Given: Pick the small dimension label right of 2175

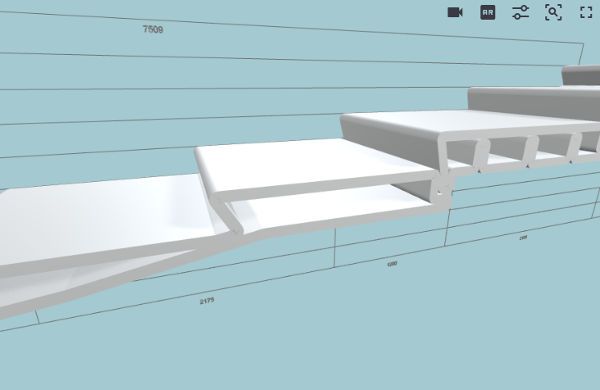Looking at the screenshot, I should tap(392, 264).
